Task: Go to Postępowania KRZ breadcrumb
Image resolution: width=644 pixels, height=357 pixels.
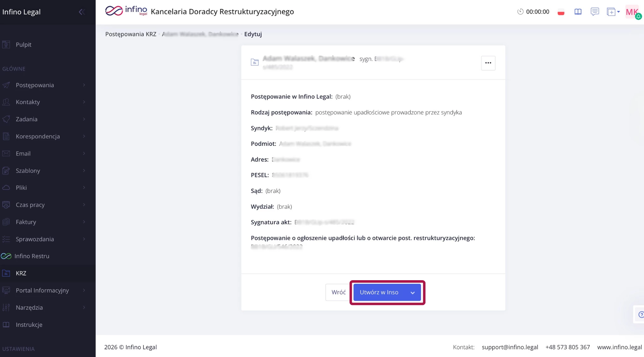Action: [x=130, y=34]
